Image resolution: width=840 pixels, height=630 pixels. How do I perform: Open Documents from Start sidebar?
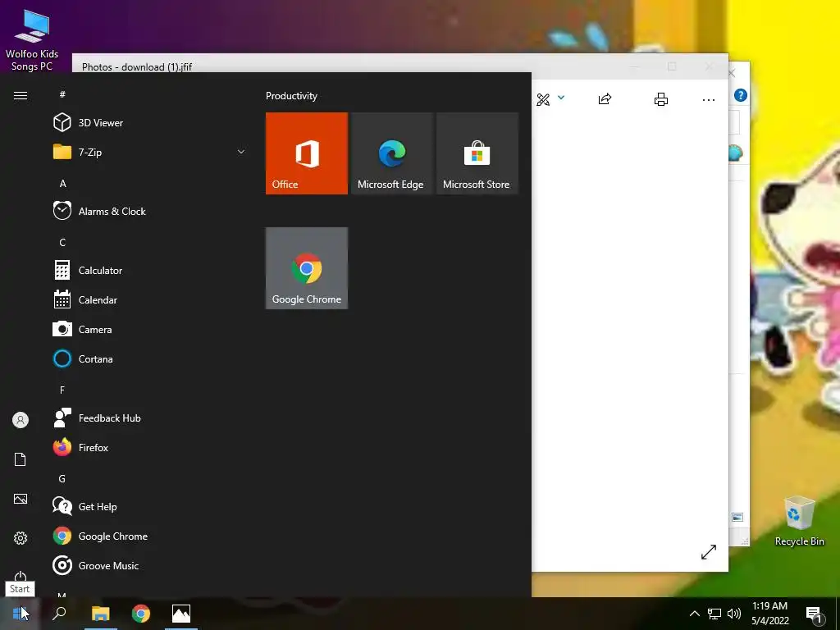21,459
